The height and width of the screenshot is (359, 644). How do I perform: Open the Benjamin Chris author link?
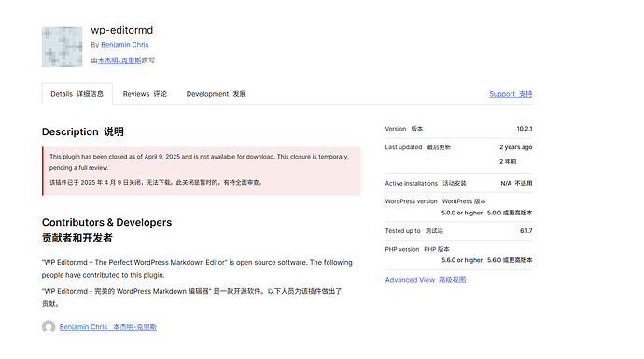pyautogui.click(x=124, y=45)
